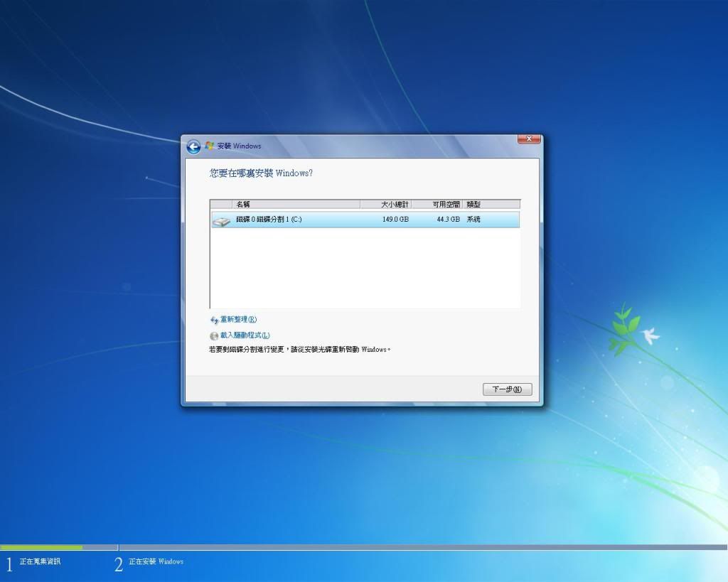This screenshot has width=728, height=582.
Task: Click the partition change notice about 安裝光碟
Action: point(299,350)
